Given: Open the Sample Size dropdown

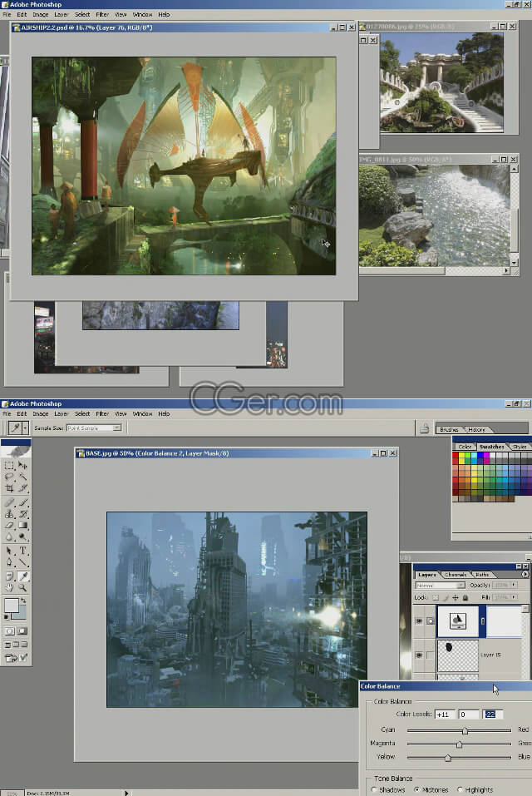Looking at the screenshot, I should click(94, 428).
